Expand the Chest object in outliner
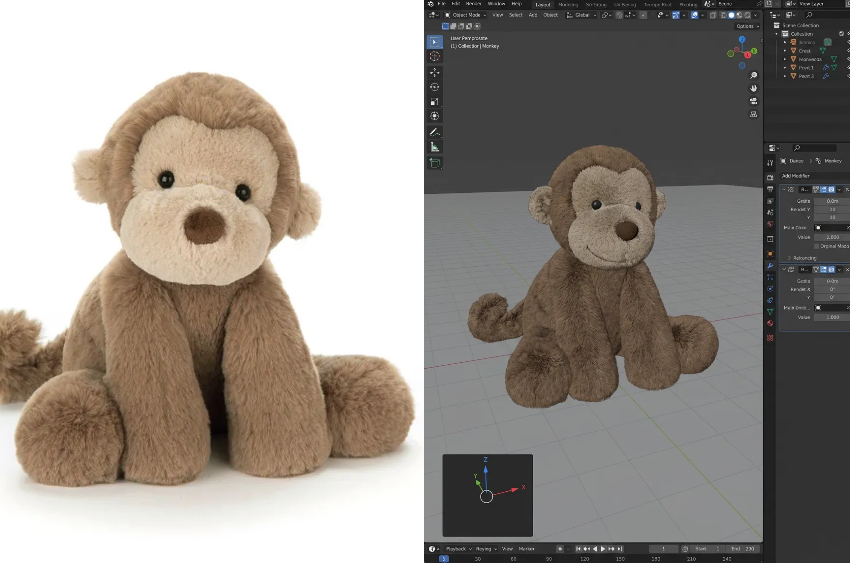 (785, 50)
